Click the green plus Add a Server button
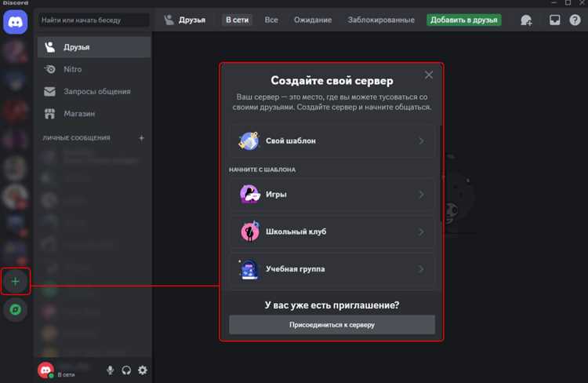588x383 pixels. coord(16,281)
